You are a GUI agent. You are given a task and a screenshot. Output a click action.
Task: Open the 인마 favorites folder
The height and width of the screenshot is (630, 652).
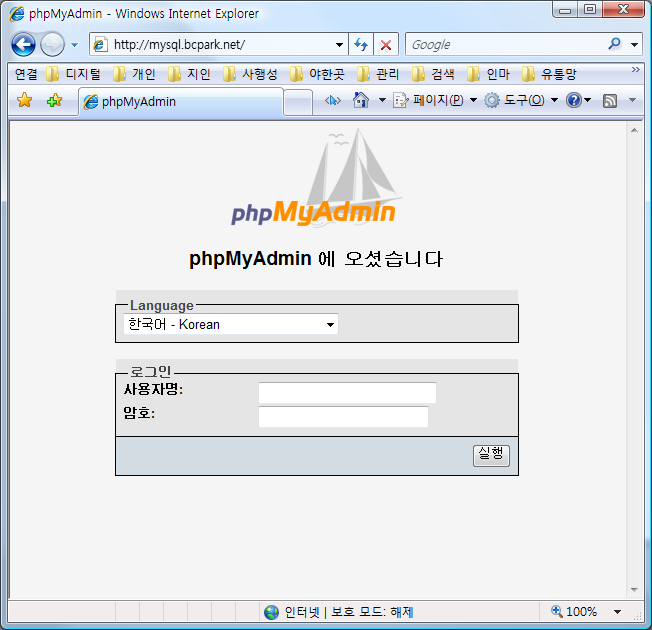click(488, 74)
